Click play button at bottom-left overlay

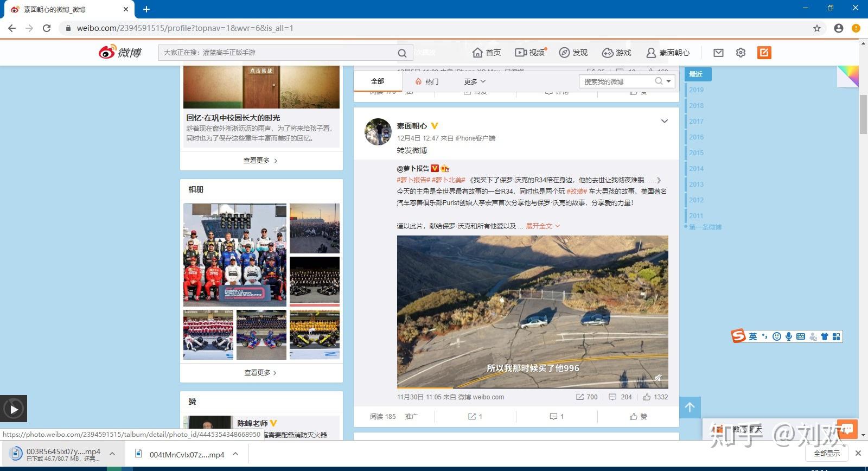pyautogui.click(x=14, y=409)
